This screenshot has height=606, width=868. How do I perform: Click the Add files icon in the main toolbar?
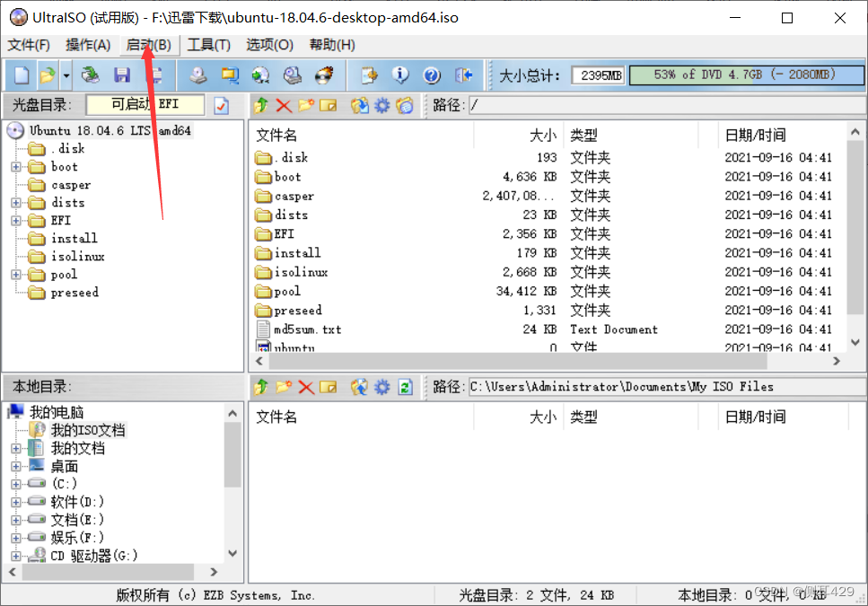[x=369, y=75]
